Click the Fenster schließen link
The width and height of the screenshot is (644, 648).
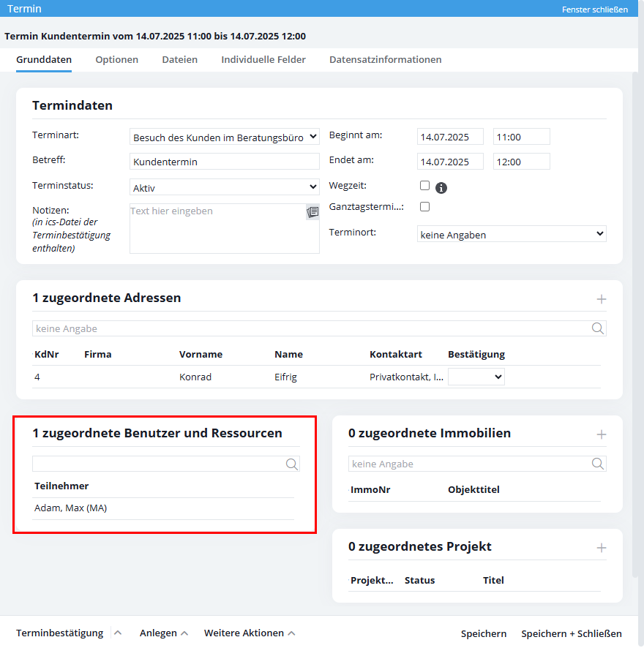(595, 9)
